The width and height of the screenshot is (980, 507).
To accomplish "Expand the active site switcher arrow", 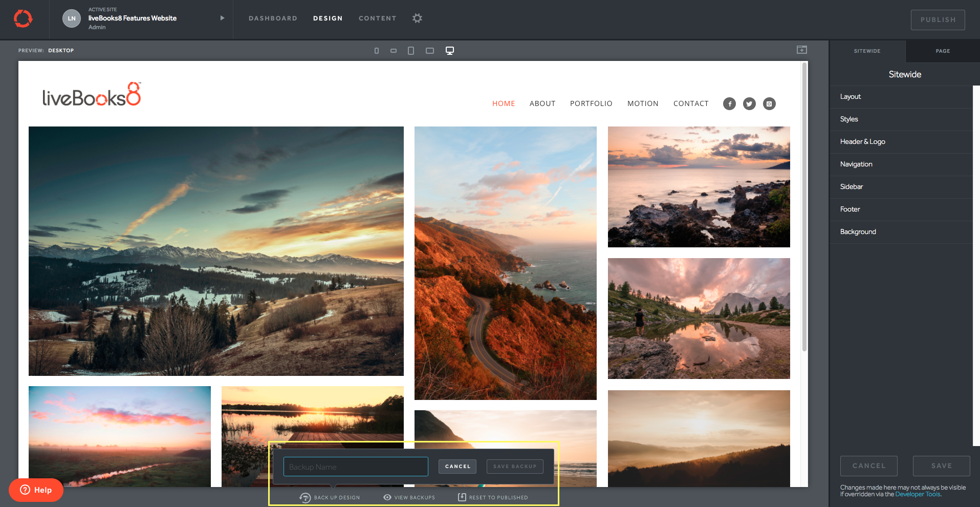I will click(x=222, y=18).
